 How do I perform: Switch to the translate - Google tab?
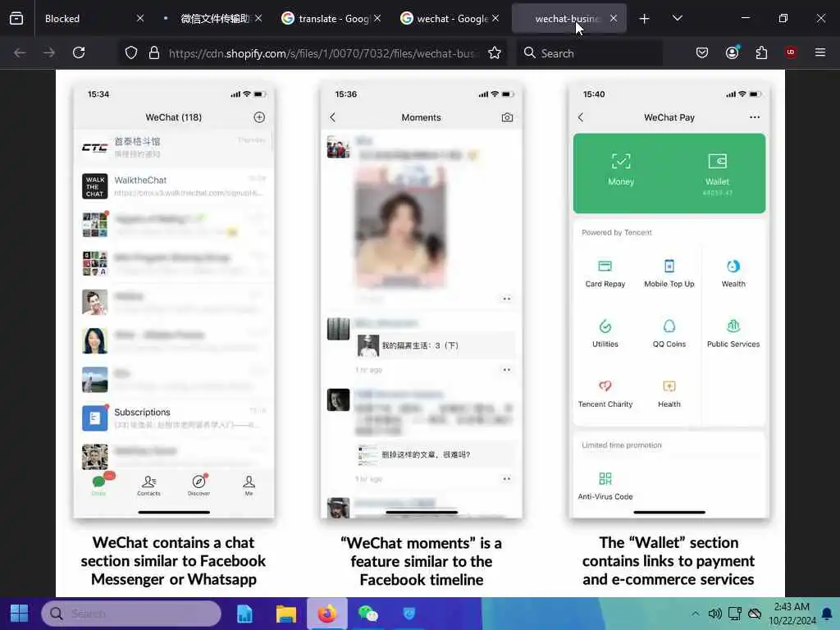[333, 19]
